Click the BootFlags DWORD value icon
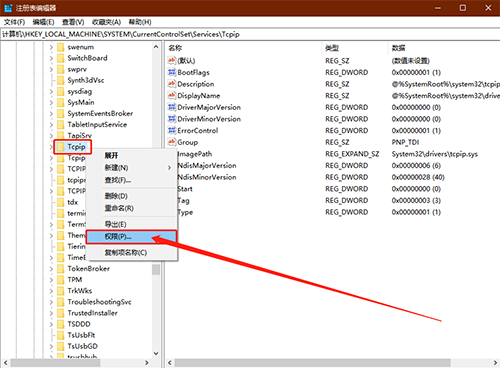This screenshot has width=500, height=368. point(172,72)
